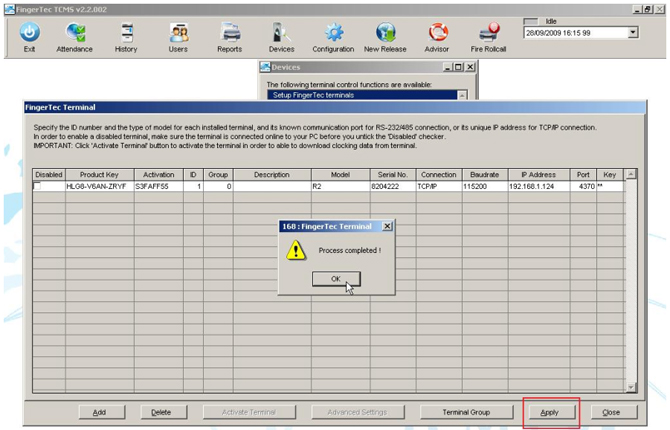670x430 pixels.
Task: Minimize the Devices window
Action: pos(447,67)
